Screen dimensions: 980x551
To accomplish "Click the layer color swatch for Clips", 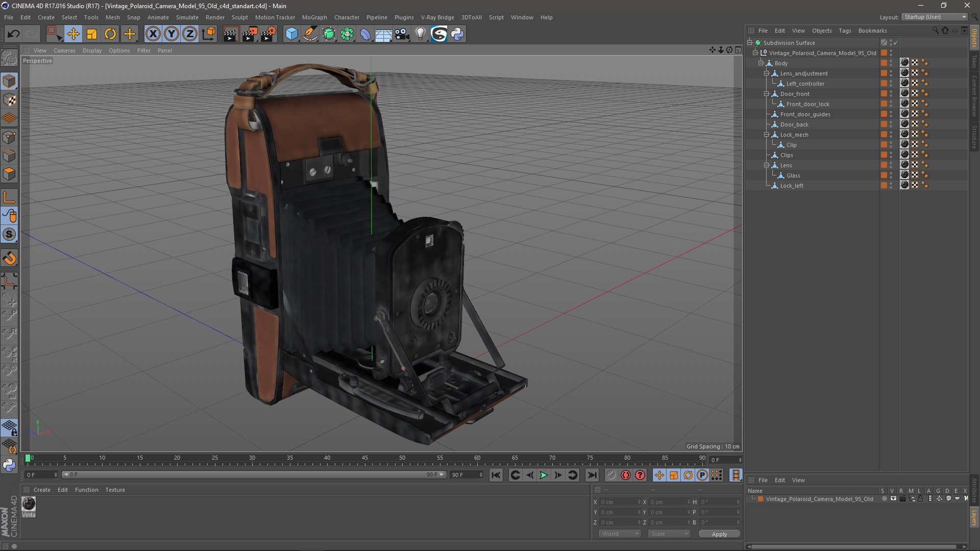I will tap(884, 155).
